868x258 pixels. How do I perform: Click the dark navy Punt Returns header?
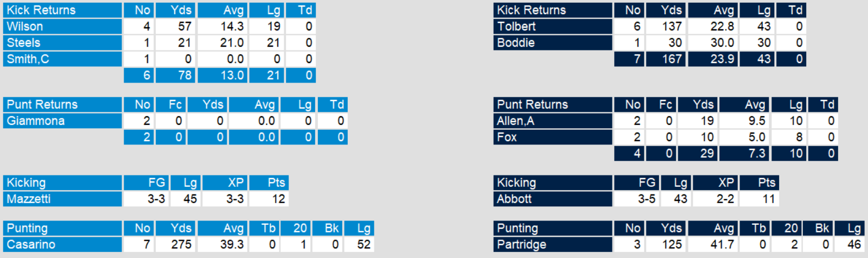[533, 105]
